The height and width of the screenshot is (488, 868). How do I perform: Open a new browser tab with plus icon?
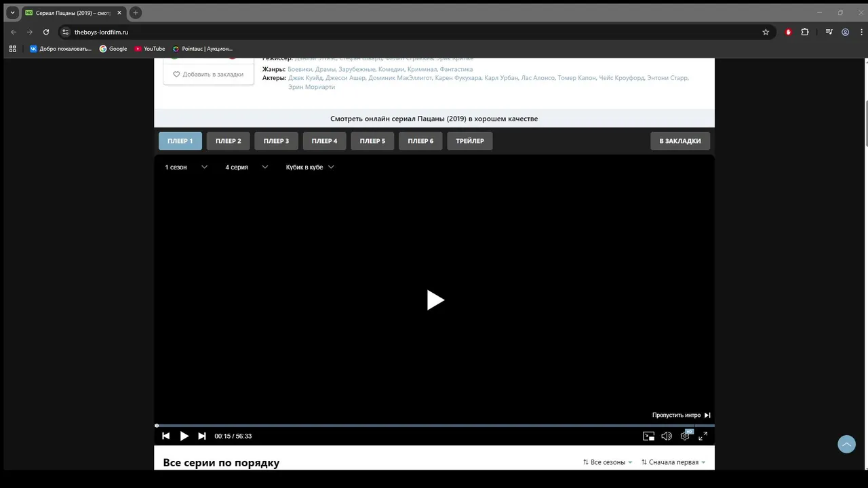[x=136, y=12]
